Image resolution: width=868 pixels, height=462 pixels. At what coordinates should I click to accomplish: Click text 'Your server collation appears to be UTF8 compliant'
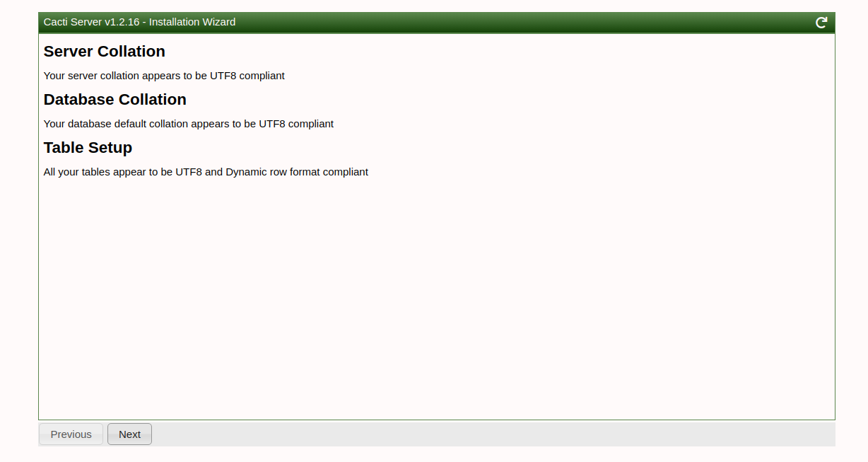(164, 76)
